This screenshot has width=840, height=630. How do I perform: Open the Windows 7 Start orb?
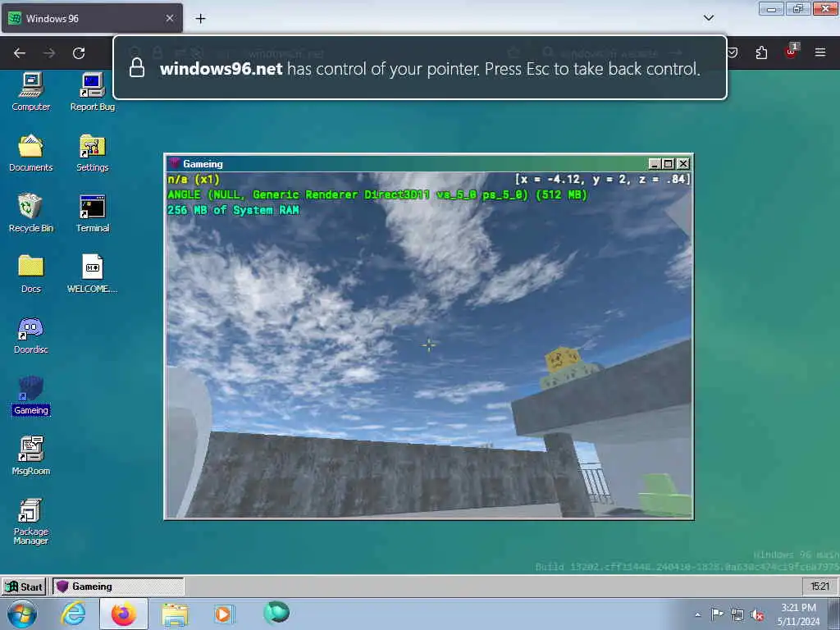22,614
